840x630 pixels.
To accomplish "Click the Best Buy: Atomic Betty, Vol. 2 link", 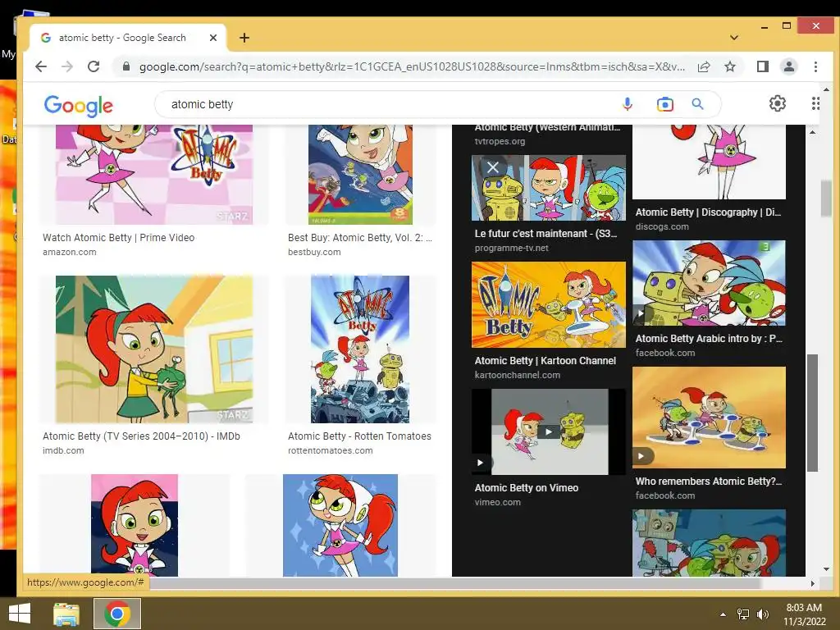I will coord(360,237).
